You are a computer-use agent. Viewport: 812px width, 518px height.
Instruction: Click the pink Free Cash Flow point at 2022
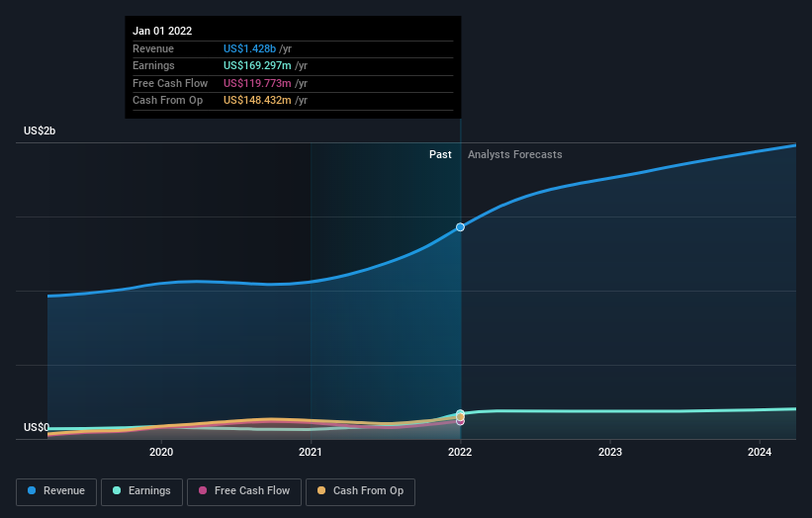click(460, 422)
